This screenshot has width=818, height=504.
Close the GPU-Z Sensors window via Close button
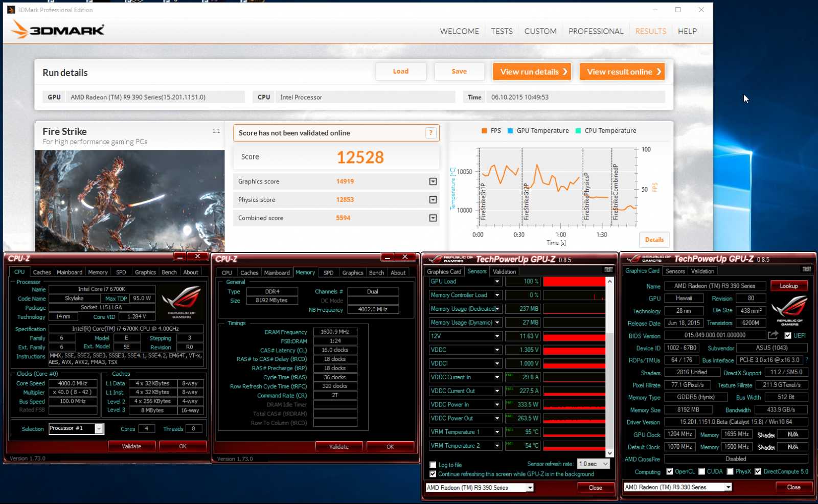pyautogui.click(x=595, y=488)
